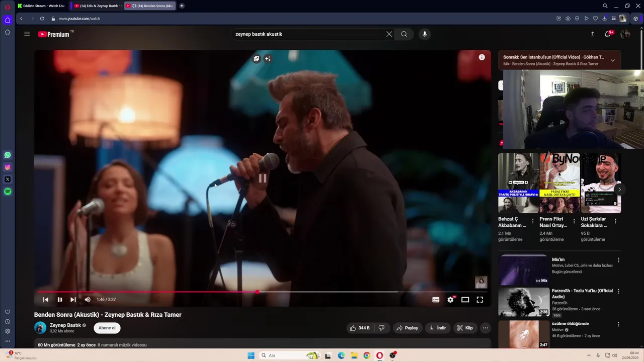The image size is (644, 362).
Task: Dislike the video
Action: (x=381, y=328)
